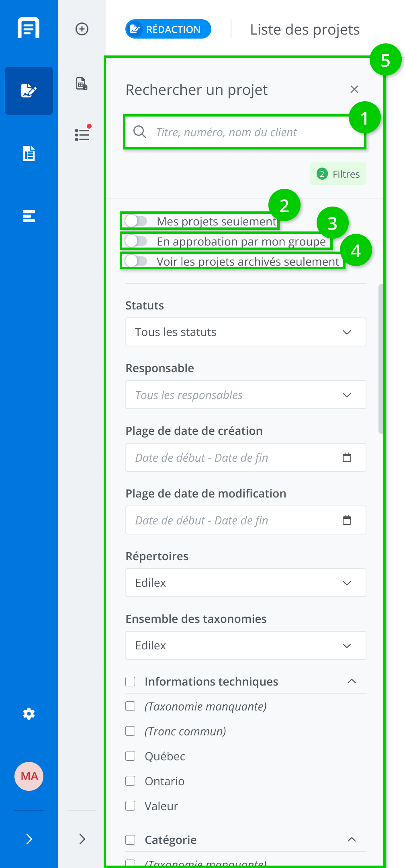Open the aligned bars icon in blue sidebar
Image resolution: width=405 pixels, height=868 pixels.
point(29,216)
